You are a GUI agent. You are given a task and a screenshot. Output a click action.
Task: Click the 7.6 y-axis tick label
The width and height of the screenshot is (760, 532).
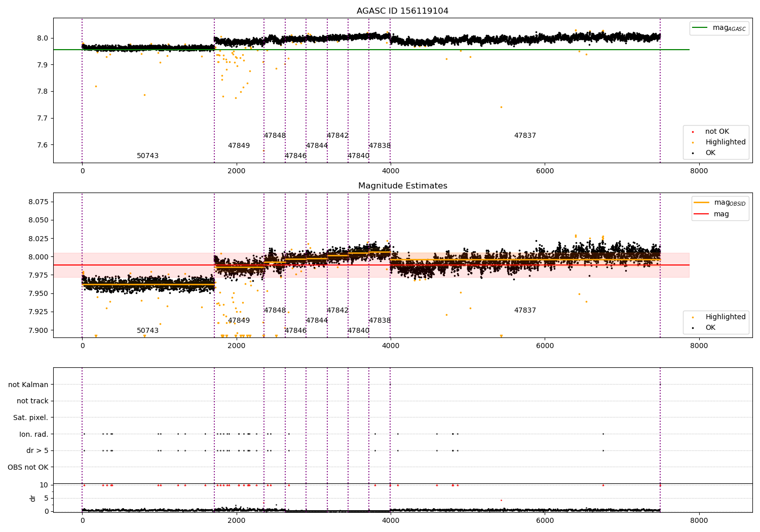[x=42, y=145]
